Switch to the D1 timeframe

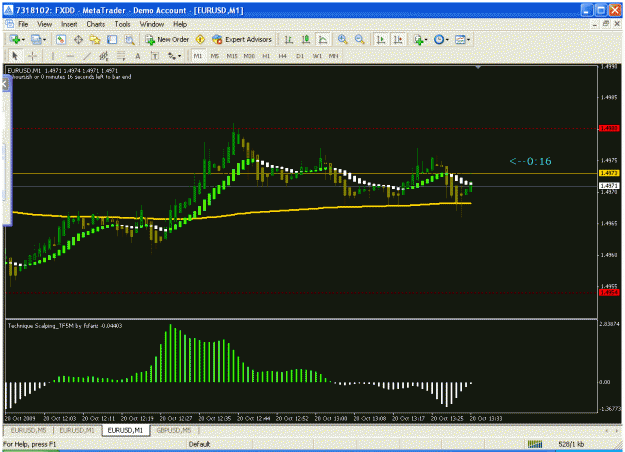(300, 56)
